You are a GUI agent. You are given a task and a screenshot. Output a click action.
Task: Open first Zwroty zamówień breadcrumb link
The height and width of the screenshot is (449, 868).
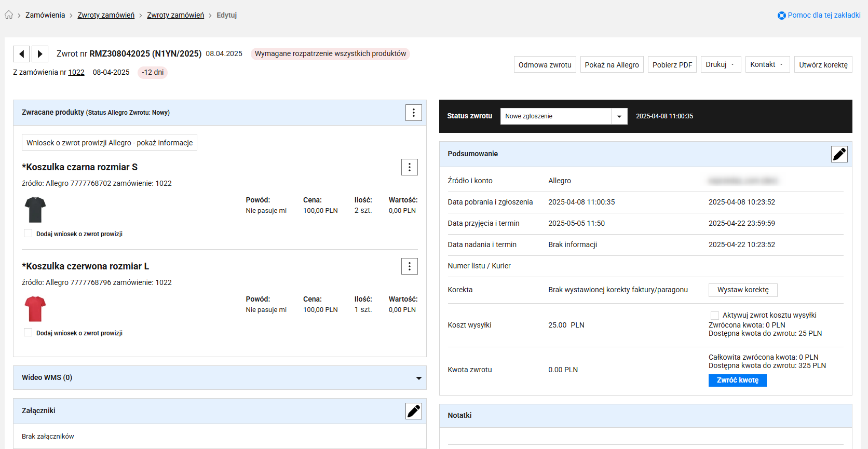coord(106,15)
